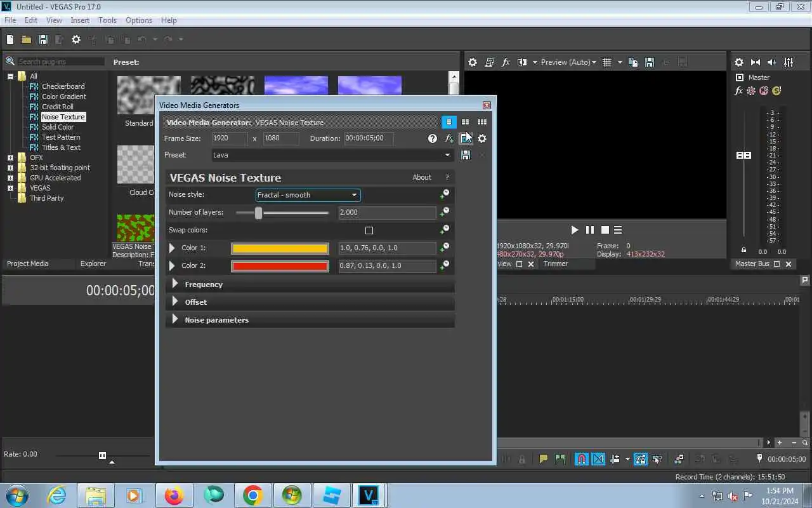Solo the Master bus
The width and height of the screenshot is (812, 508).
(776, 91)
